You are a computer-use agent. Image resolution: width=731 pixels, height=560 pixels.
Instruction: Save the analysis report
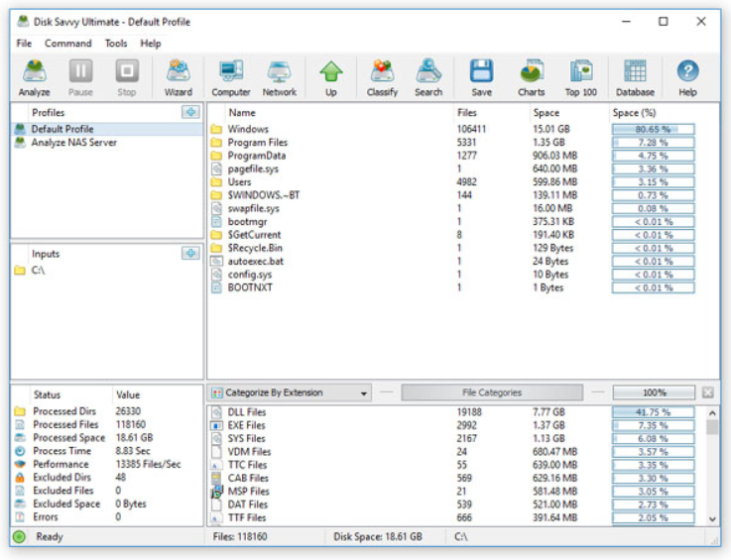pyautogui.click(x=482, y=77)
